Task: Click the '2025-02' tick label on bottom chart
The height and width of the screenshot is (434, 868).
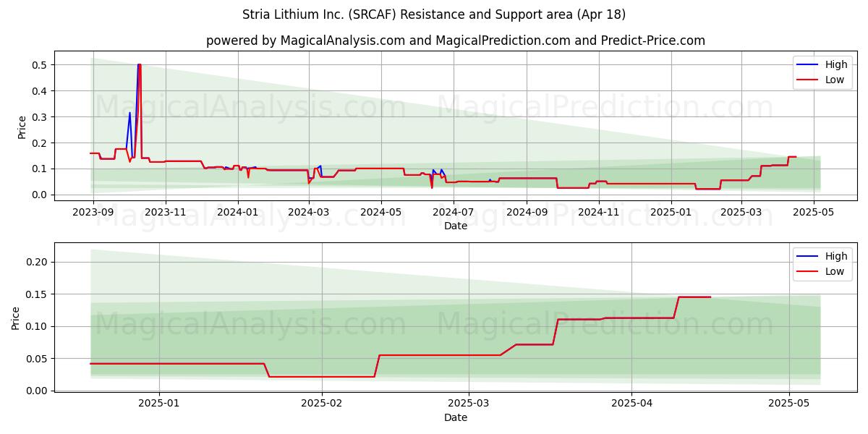Action: tap(321, 404)
